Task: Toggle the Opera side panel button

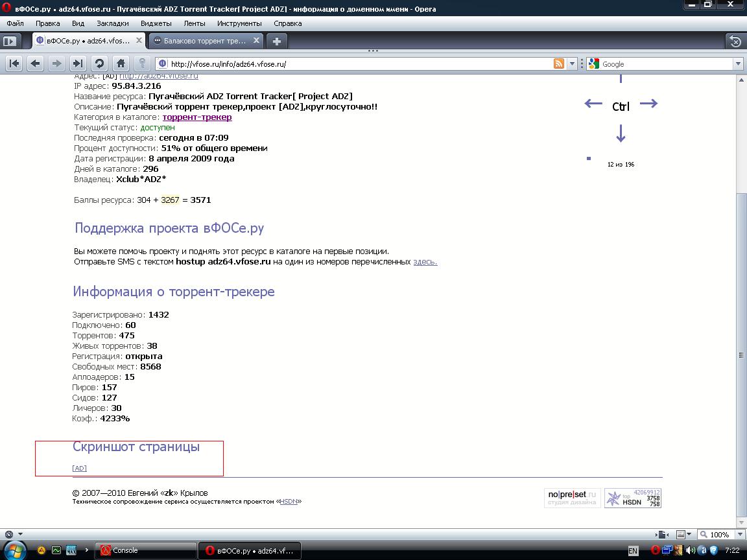Action: tap(10, 41)
